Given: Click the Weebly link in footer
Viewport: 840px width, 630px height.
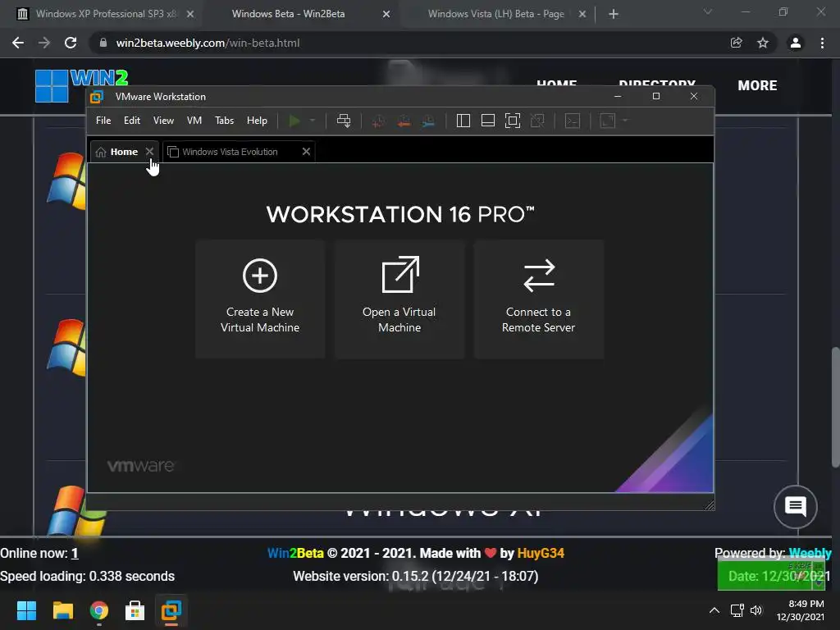Looking at the screenshot, I should [810, 554].
